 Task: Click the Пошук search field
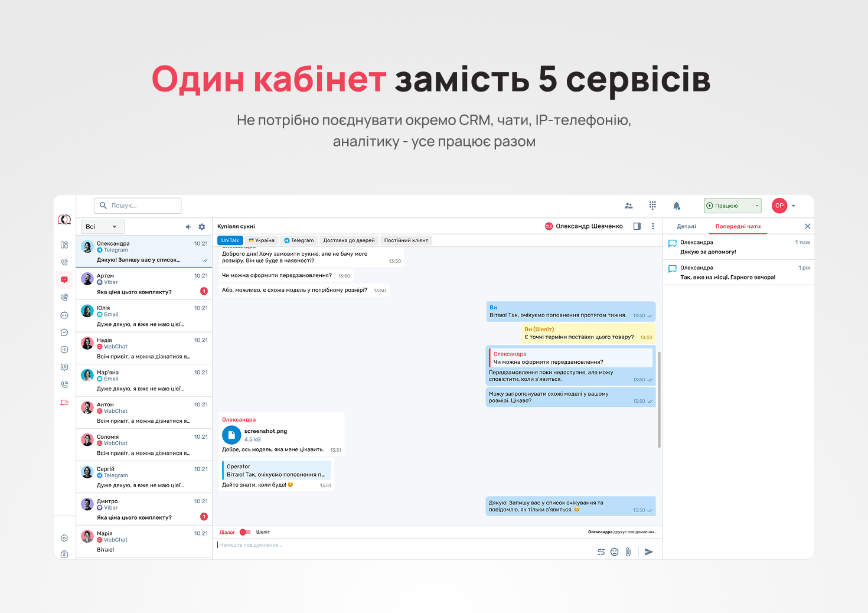point(138,206)
